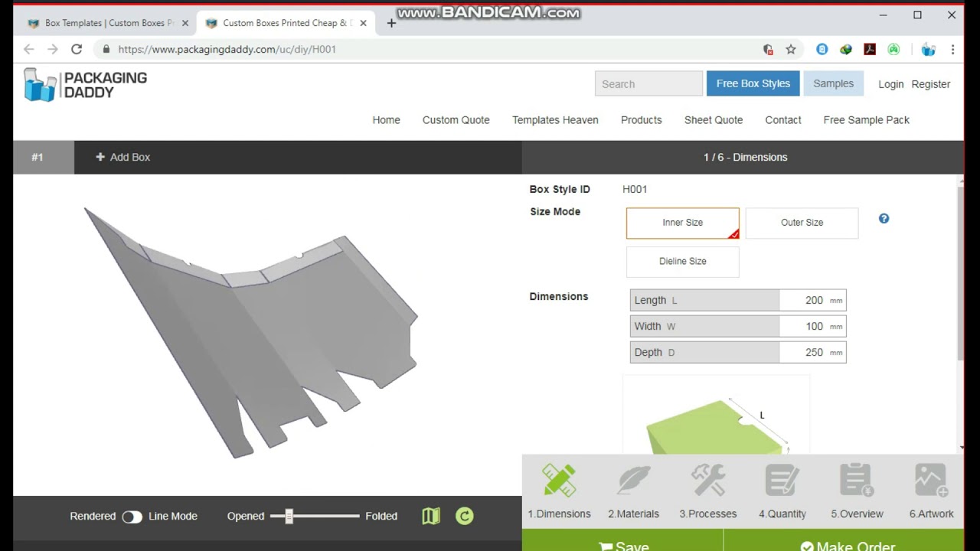980x551 pixels.
Task: Bookmark this page with the star
Action: [791, 49]
